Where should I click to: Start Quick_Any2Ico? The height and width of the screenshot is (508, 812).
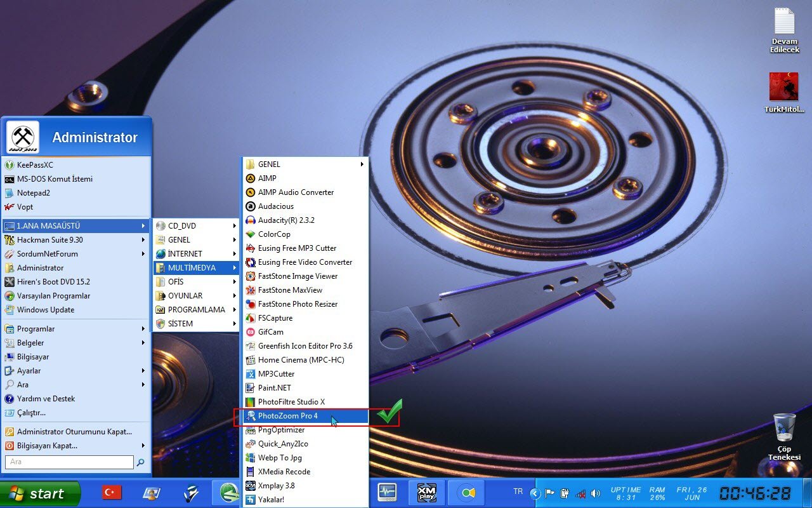coord(305,444)
